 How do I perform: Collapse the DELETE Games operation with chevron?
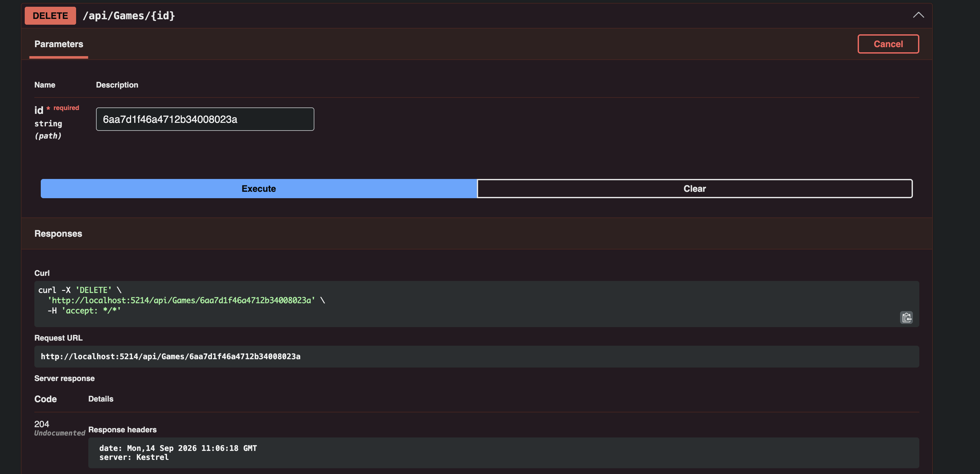[x=918, y=15]
